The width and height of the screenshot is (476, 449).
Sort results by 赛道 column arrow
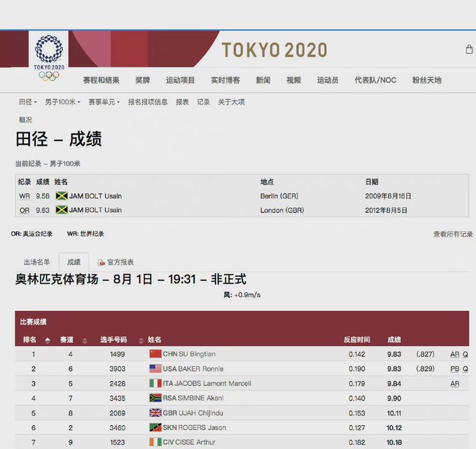pos(85,340)
